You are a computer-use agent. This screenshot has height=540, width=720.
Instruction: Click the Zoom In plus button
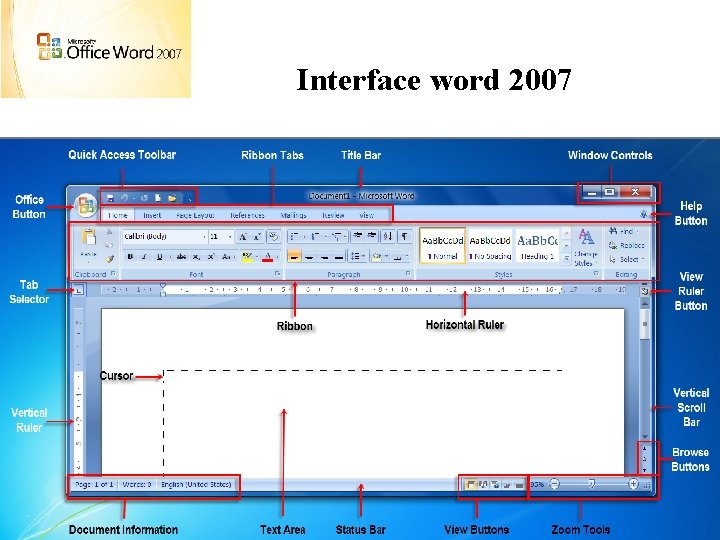(633, 484)
